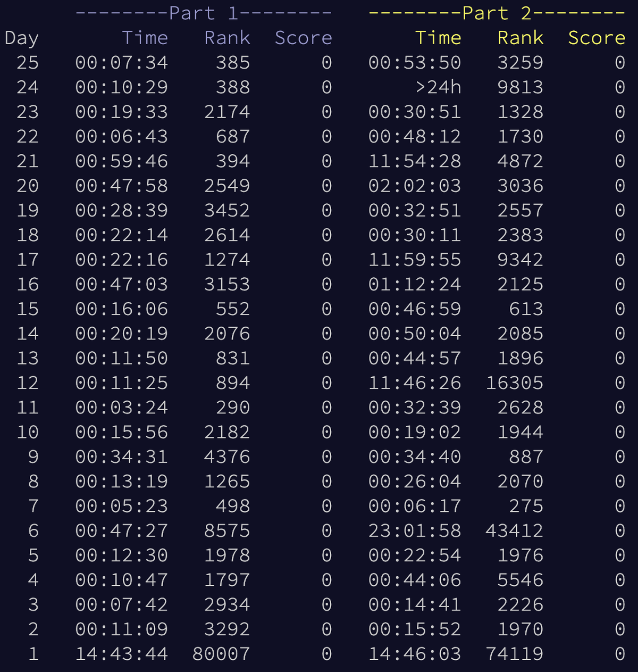Select the 11:59:55 time on day 17

coord(415,259)
